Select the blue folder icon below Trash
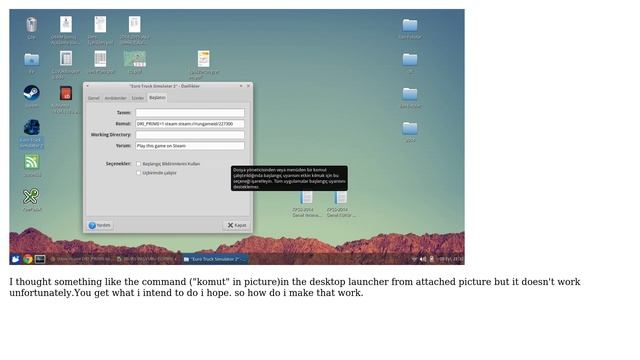 [x=31, y=60]
